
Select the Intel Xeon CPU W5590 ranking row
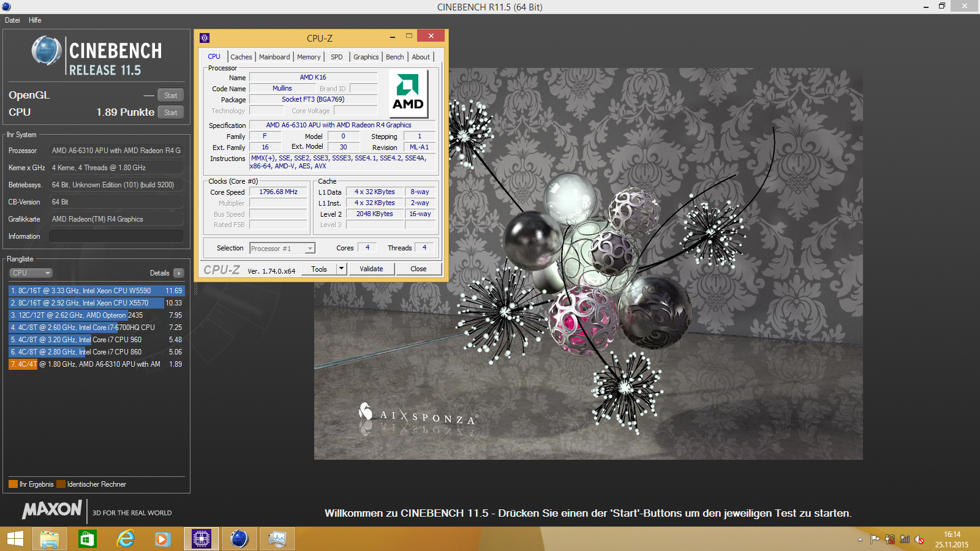[x=96, y=291]
